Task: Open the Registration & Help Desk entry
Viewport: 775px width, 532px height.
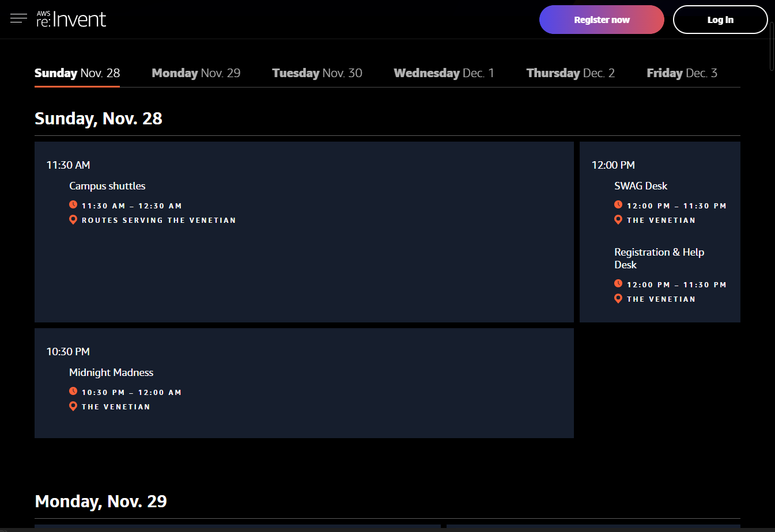Action: (659, 259)
